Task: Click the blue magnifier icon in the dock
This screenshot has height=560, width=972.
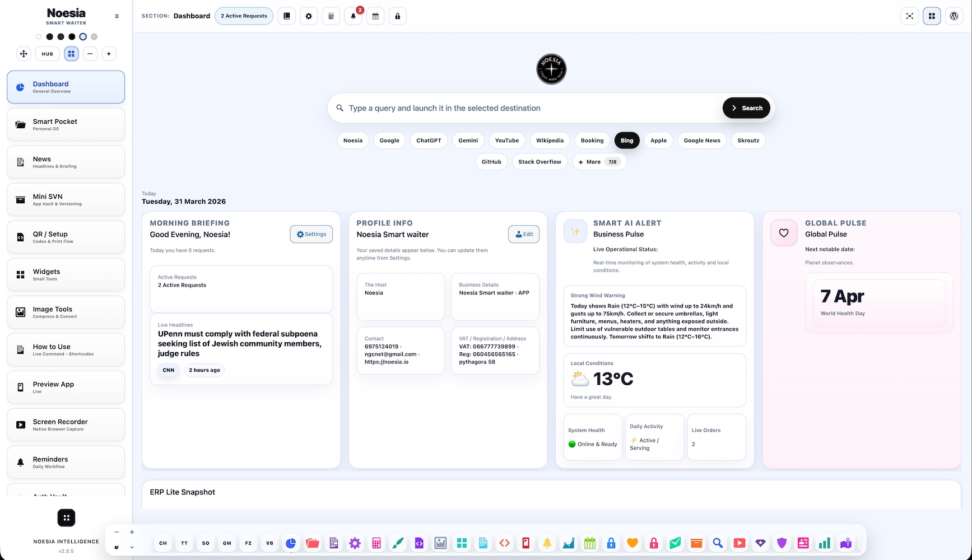Action: [718, 543]
